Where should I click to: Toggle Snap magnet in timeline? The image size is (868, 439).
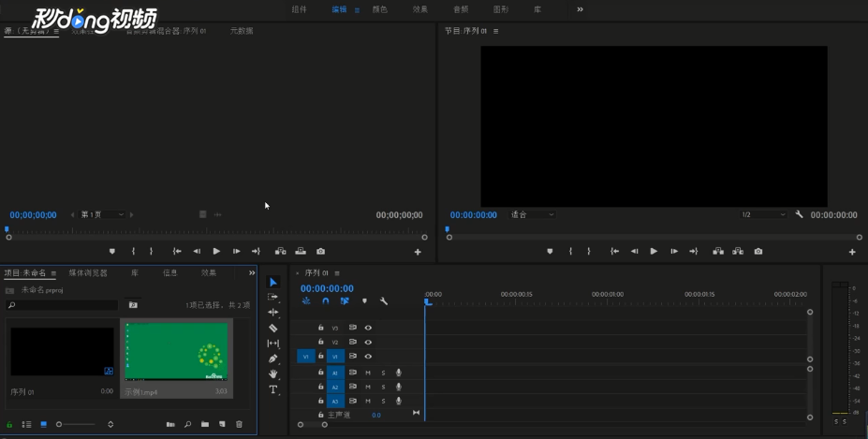pos(326,301)
